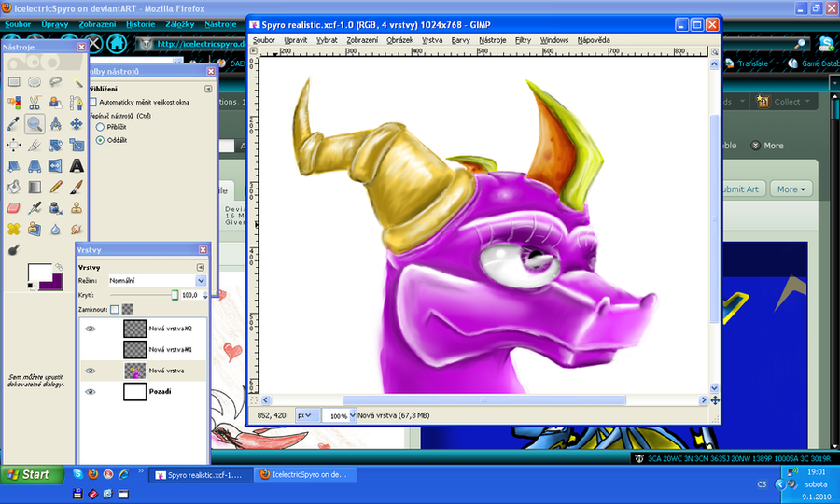Select the Clone stamp tool

77,208
